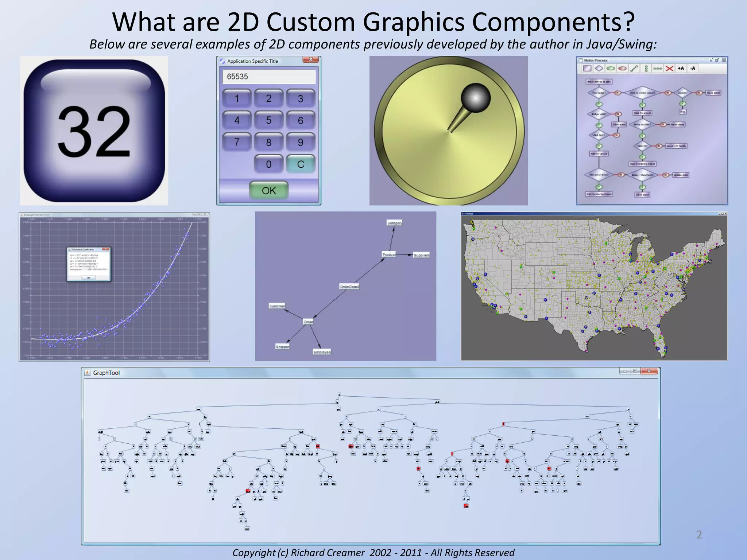Tap keypad digit 3
Viewport: 747px width, 560px height.
tap(301, 98)
